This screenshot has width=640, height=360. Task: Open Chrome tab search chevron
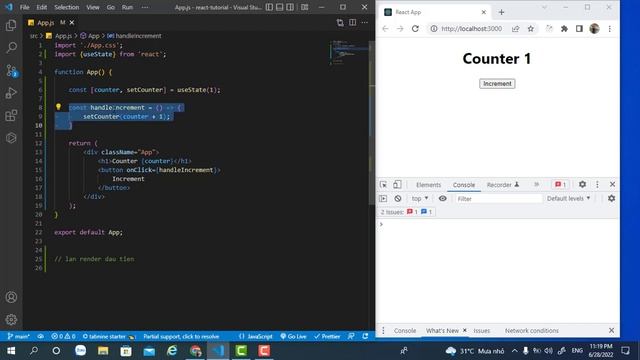[544, 7]
